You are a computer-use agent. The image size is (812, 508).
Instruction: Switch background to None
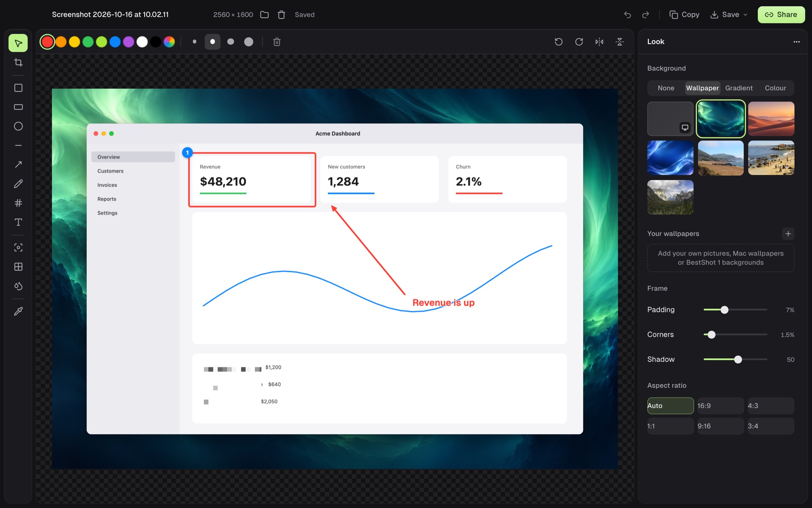(x=666, y=88)
